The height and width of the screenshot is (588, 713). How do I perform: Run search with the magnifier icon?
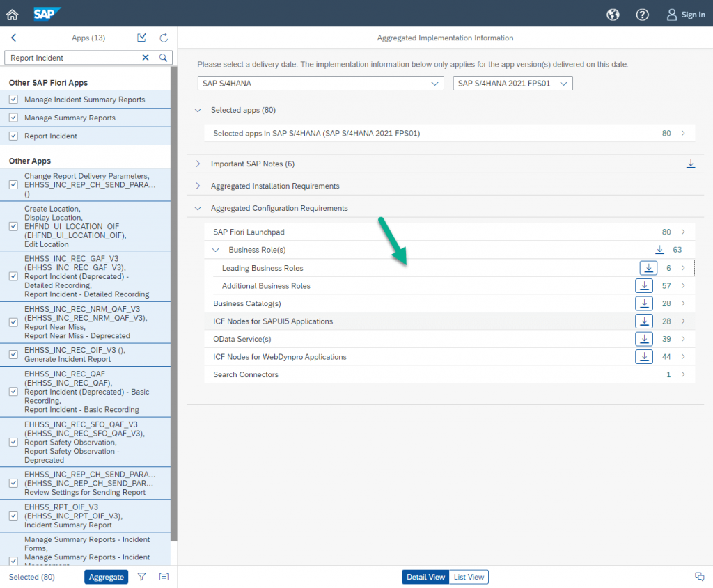(x=163, y=57)
